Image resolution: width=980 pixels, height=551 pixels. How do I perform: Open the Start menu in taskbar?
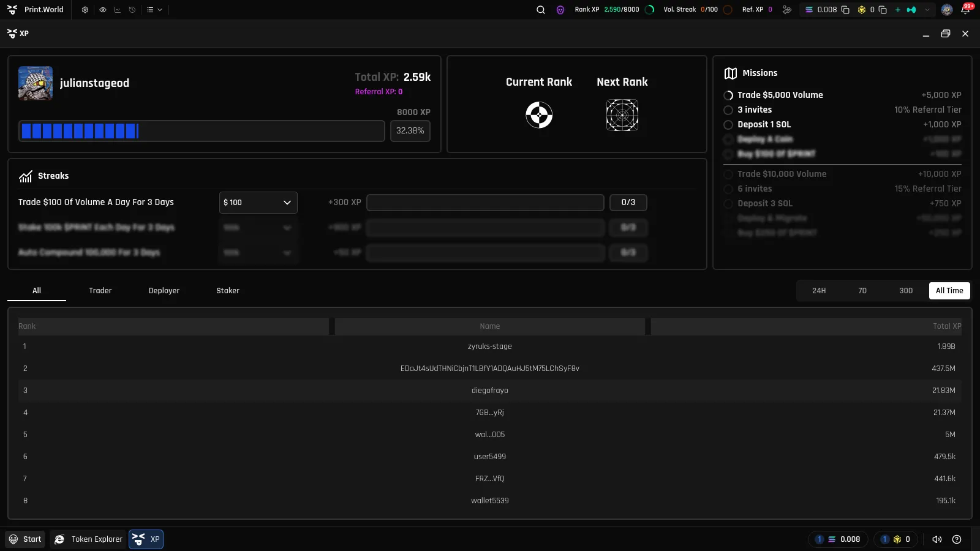click(x=25, y=539)
